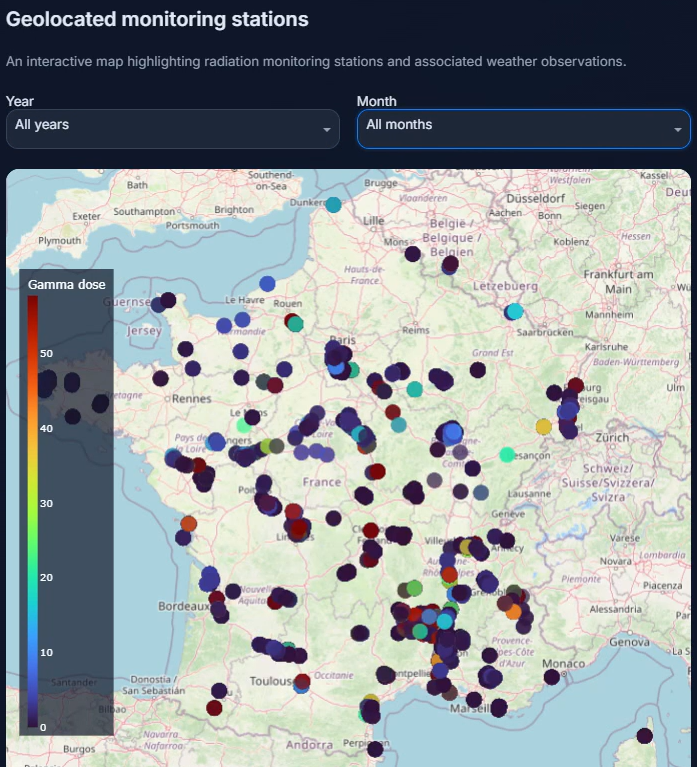Viewport: 697px width, 767px height.
Task: Select the orange marker on the Atlantic coast
Action: pyautogui.click(x=189, y=524)
